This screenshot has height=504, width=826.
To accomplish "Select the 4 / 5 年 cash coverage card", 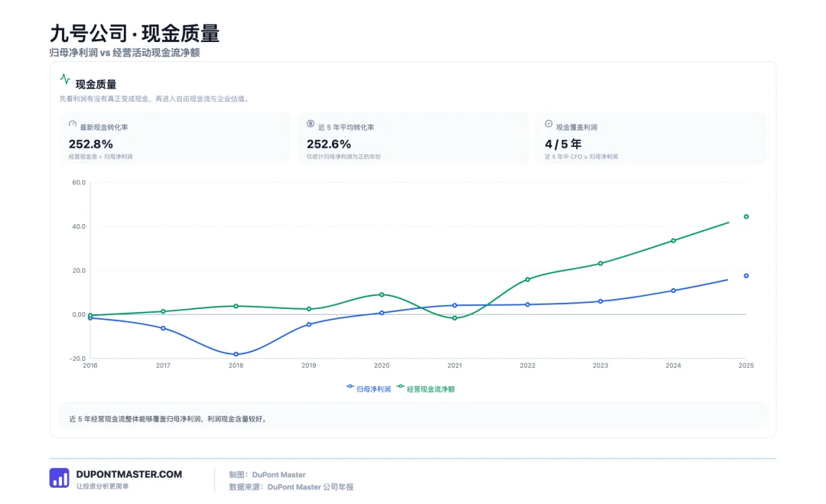I will (651, 138).
